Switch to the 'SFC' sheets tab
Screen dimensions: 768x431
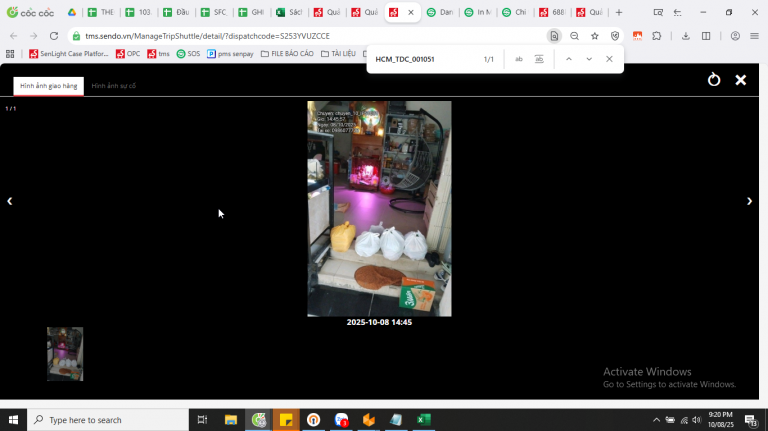coord(214,12)
